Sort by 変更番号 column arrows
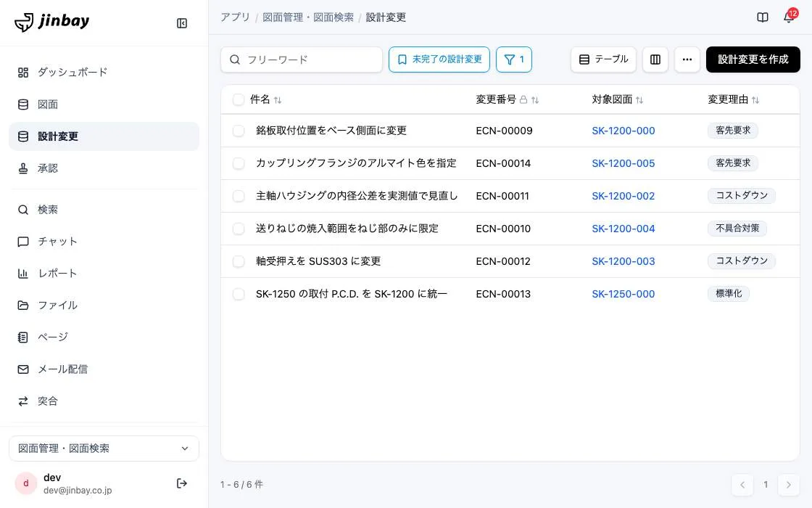This screenshot has width=812, height=508. 535,100
